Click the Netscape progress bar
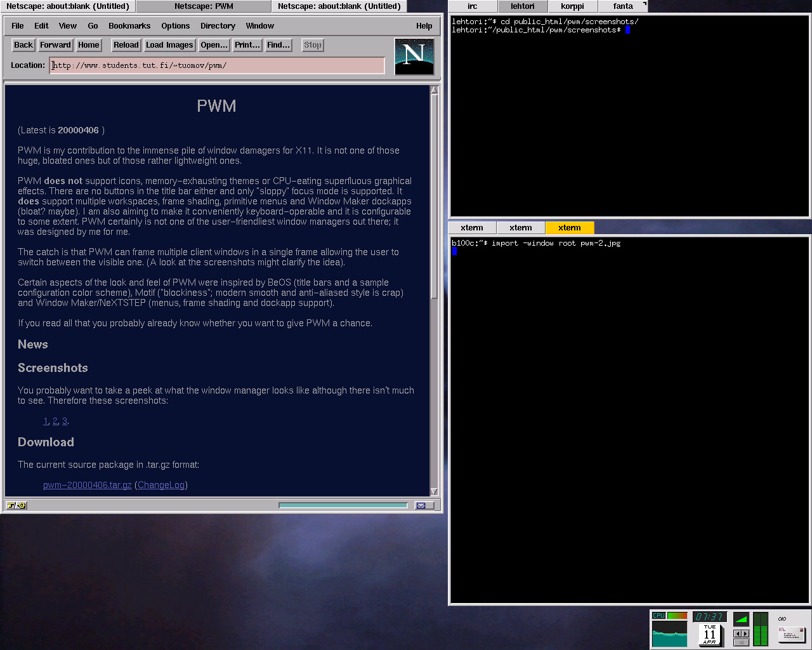812x650 pixels. coord(343,505)
